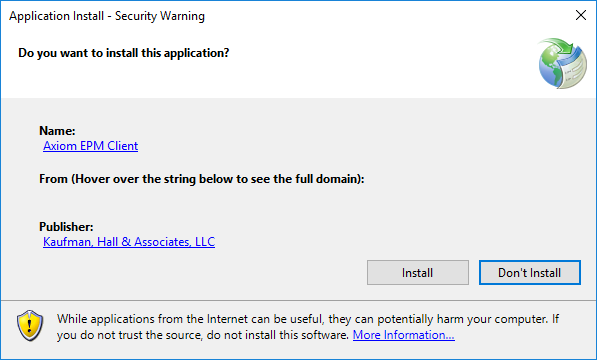Image resolution: width=597 pixels, height=360 pixels.
Task: Choose Don't Install to cancel installation
Action: point(530,272)
